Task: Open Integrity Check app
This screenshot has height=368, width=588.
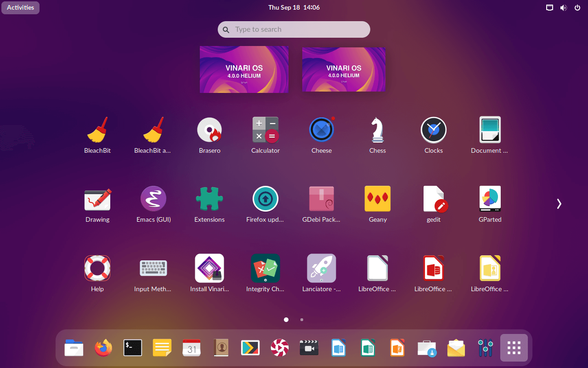Action: pos(266,268)
